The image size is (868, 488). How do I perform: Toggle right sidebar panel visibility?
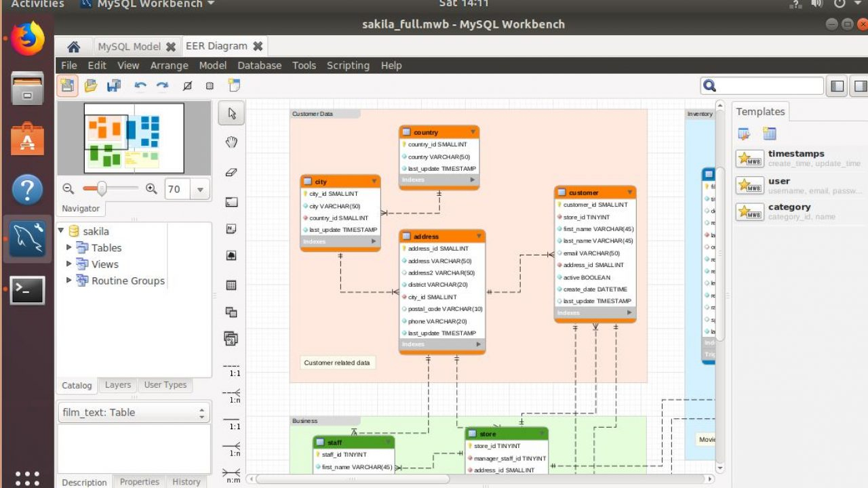pyautogui.click(x=860, y=86)
